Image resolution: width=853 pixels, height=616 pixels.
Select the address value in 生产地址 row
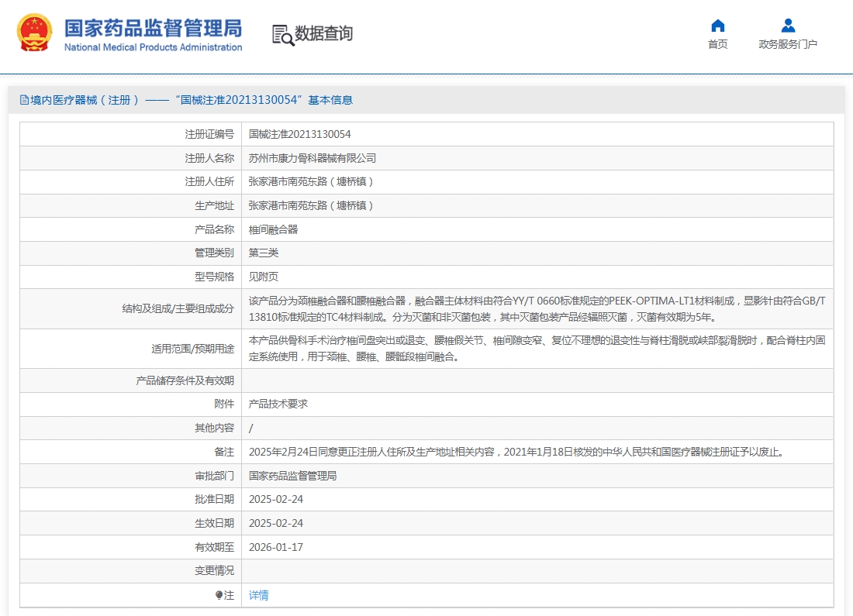(311, 205)
